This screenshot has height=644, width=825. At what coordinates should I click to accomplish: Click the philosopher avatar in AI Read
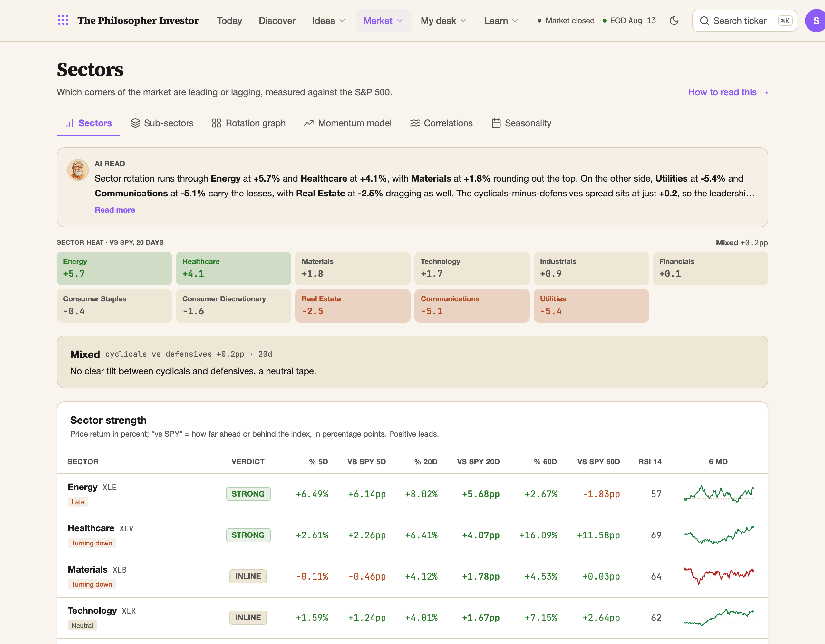point(78,170)
